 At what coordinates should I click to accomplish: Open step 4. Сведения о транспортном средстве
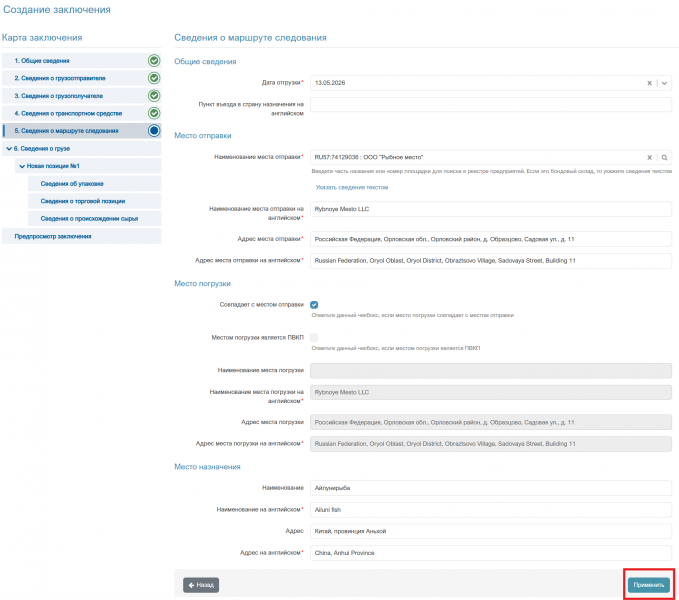[81, 113]
